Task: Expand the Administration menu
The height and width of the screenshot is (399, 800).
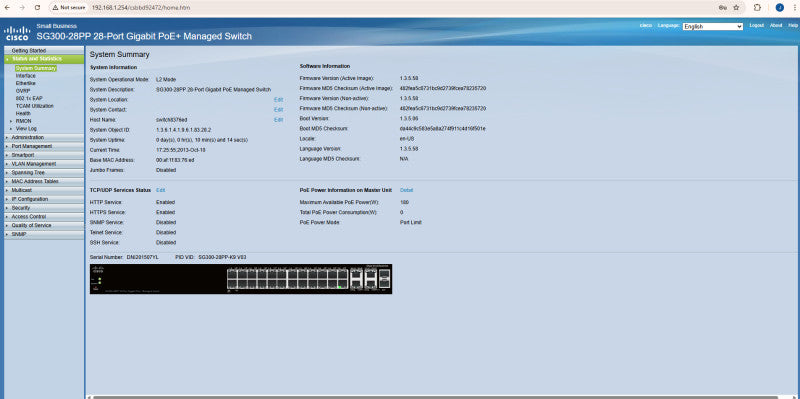Action: click(x=44, y=137)
